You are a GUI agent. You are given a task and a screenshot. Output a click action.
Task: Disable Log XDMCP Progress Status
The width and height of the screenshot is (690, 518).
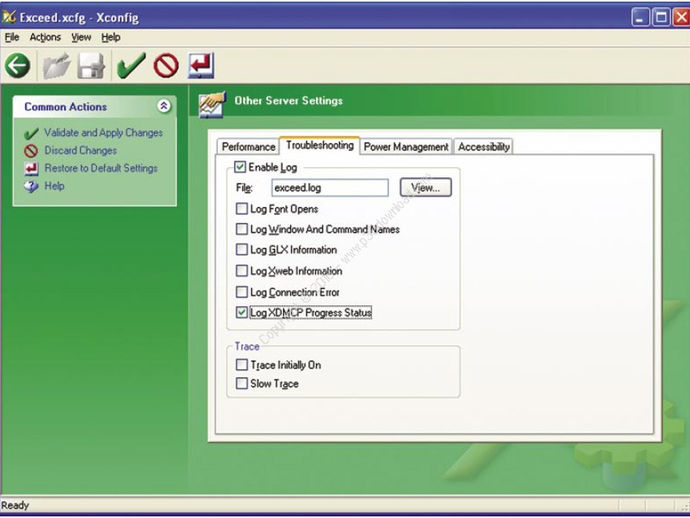[x=242, y=312]
